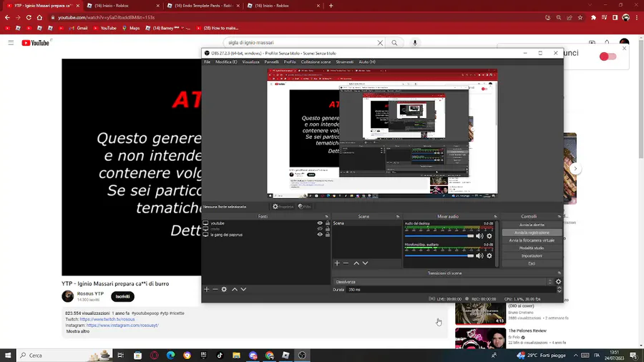Toggle lock on la gang del papyrus source
This screenshot has height=362, width=644.
327,235
